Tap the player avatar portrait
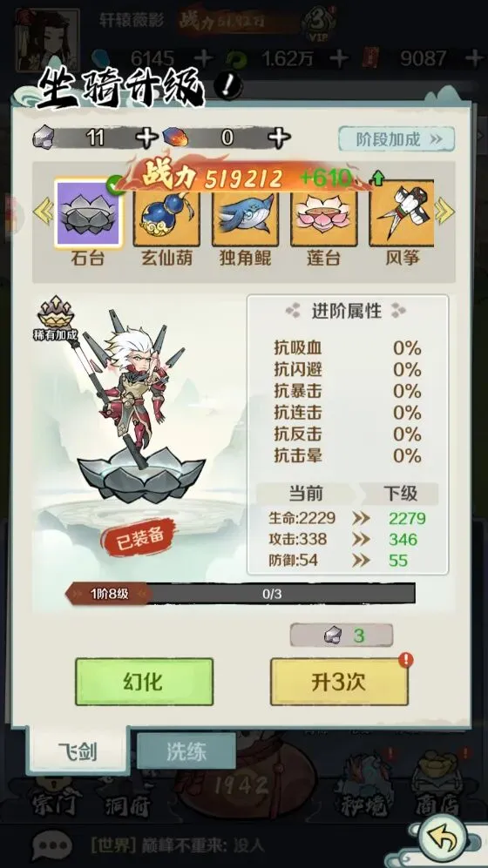The height and width of the screenshot is (868, 488). pos(47,39)
